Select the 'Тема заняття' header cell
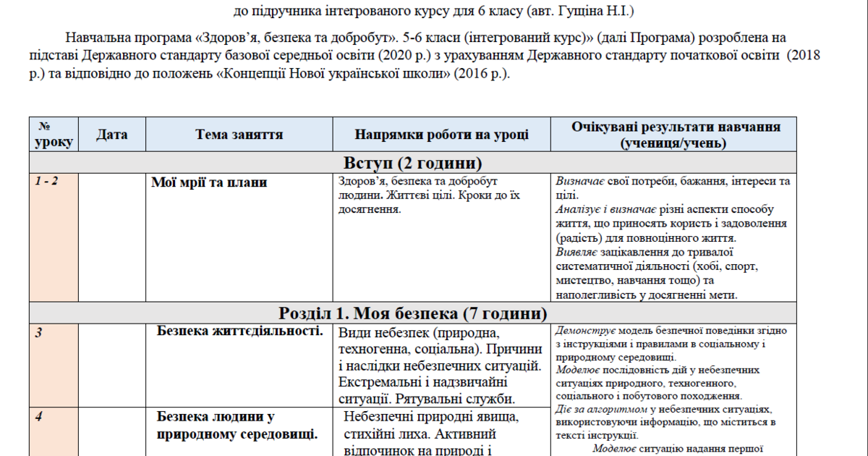 [x=239, y=133]
